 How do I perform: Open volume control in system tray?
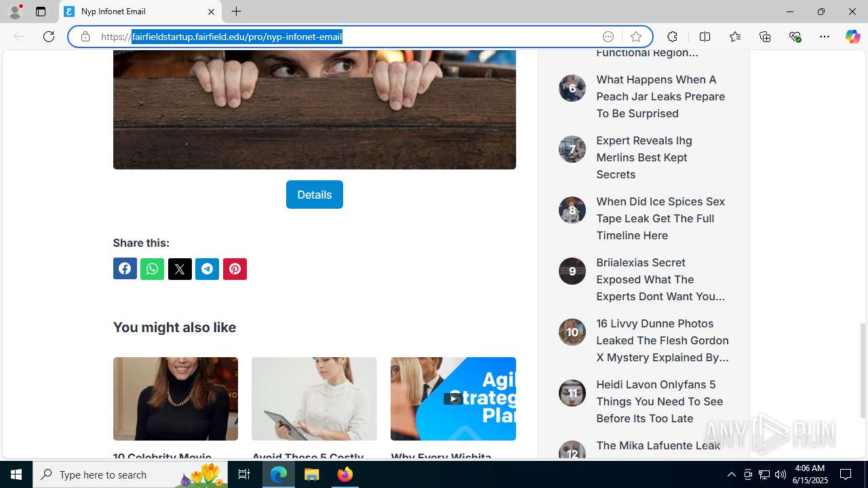(x=781, y=474)
